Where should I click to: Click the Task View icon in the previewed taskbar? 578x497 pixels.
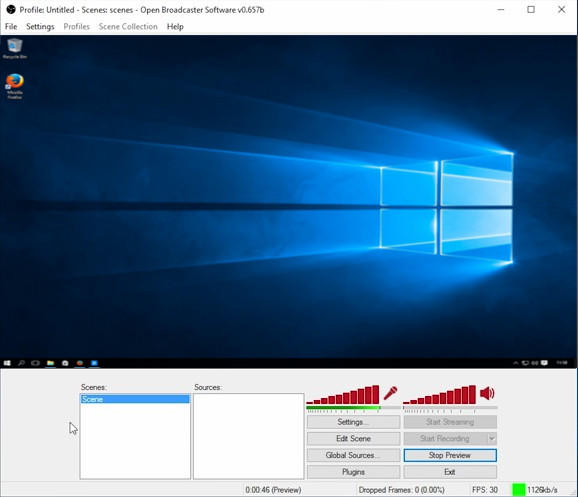click(x=35, y=363)
